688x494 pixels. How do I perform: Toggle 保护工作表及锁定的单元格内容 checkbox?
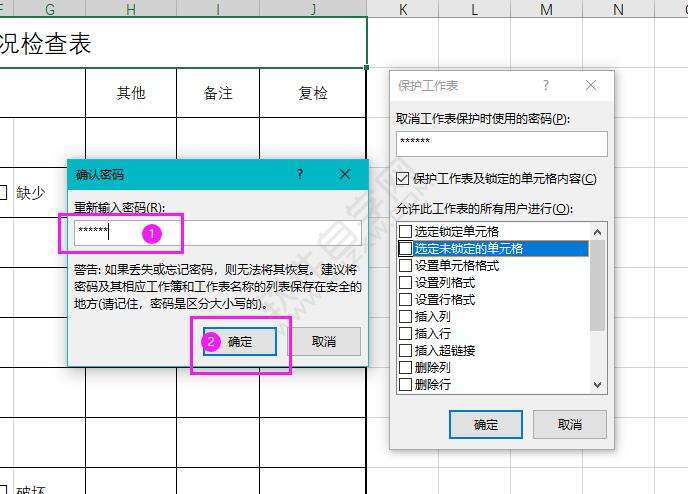pos(402,179)
